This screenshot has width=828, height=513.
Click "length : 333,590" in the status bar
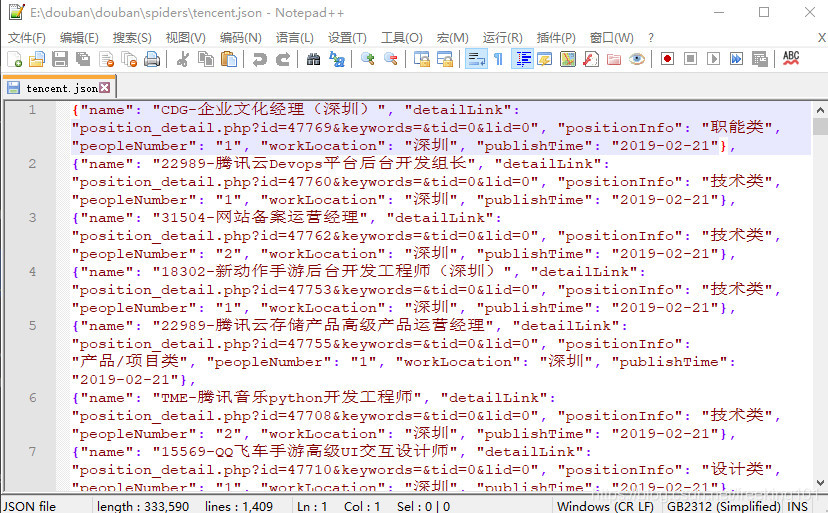click(143, 506)
